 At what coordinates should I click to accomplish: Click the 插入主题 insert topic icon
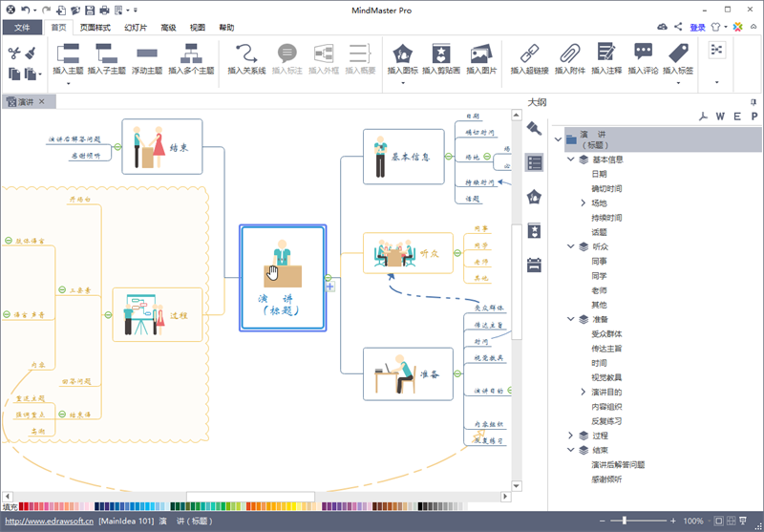68,53
